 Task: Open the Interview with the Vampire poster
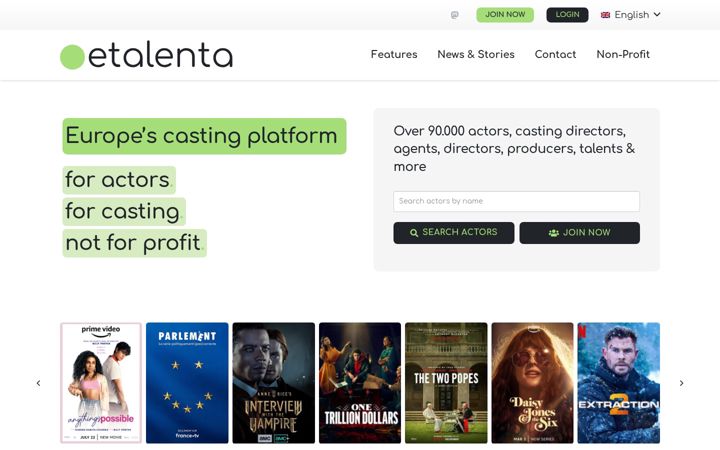(274, 383)
